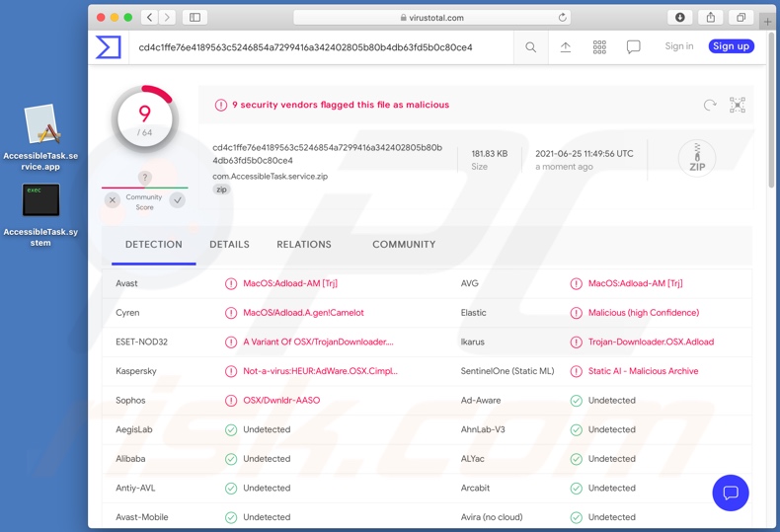Click Antiy-AVL vendor name
The height and width of the screenshot is (532, 780).
(x=135, y=488)
